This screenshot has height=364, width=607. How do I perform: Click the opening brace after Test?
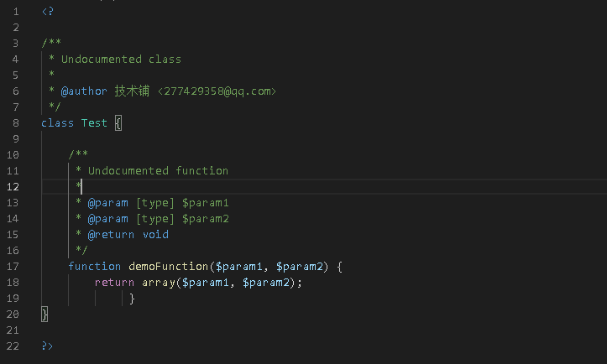point(118,122)
